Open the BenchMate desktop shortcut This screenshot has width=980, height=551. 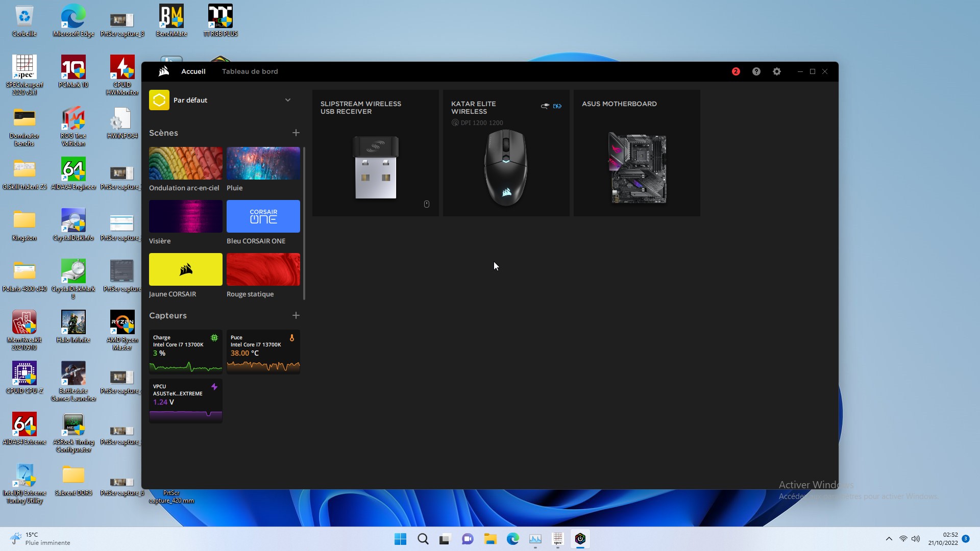point(171,20)
